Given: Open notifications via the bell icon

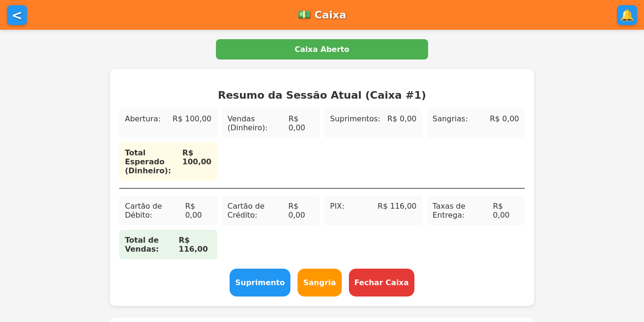Looking at the screenshot, I should [x=627, y=15].
